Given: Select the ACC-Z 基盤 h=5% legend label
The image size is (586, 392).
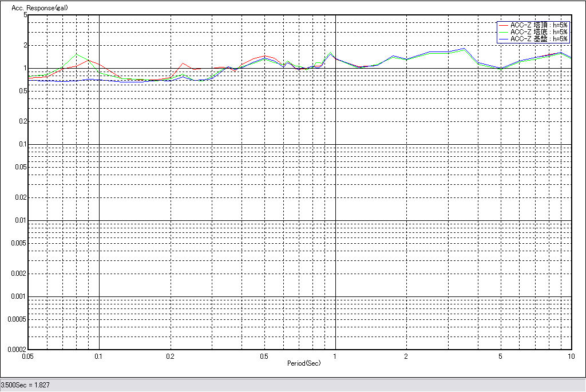Looking at the screenshot, I should (539, 39).
